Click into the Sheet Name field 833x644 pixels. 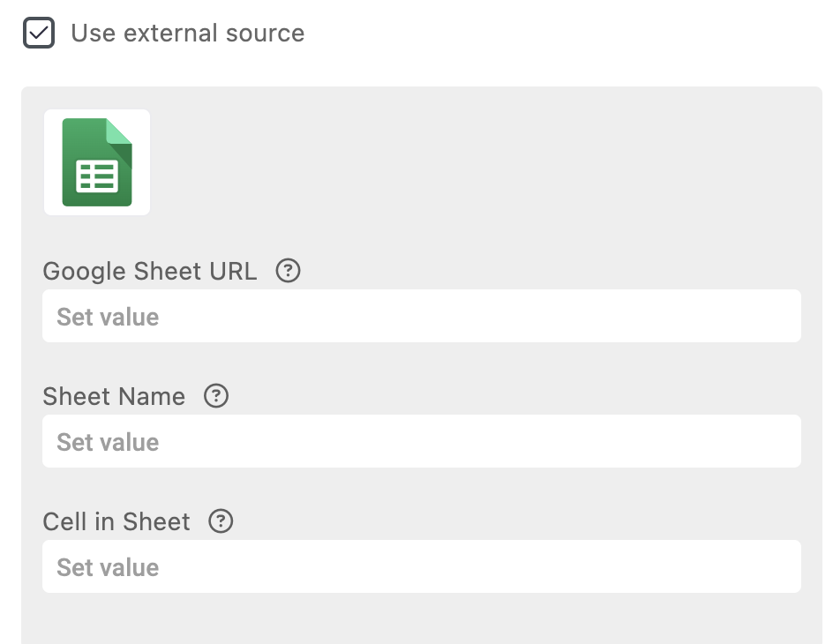pyautogui.click(x=422, y=442)
